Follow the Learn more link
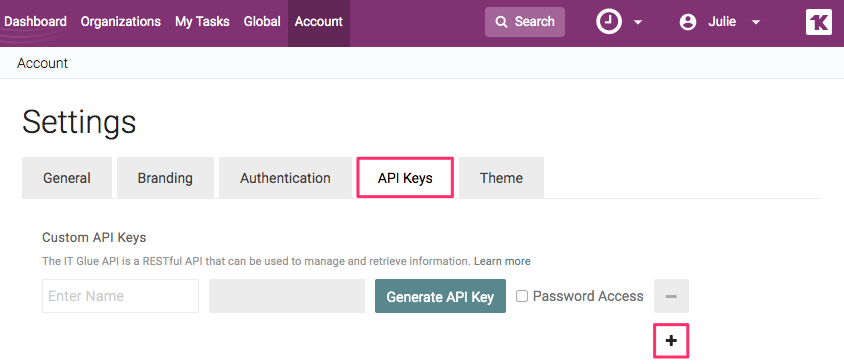The image size is (844, 364). pyautogui.click(x=502, y=261)
